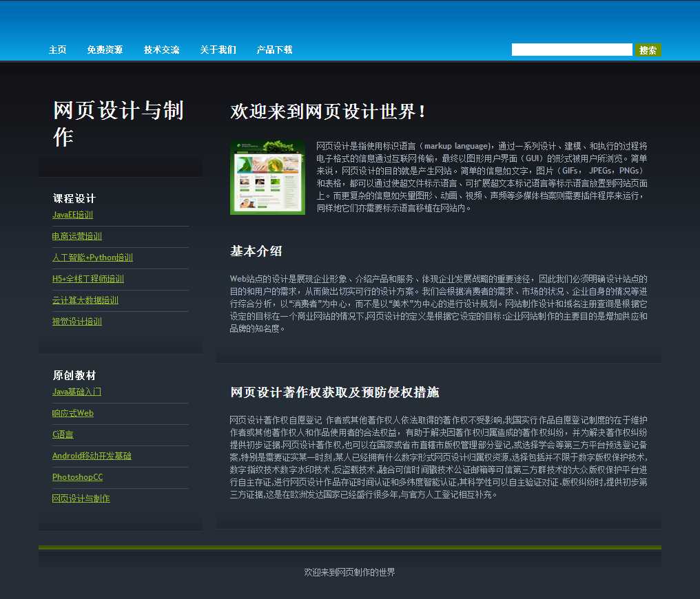Viewport: 700px width, 599px height.
Task: Open the C语言 textbook link
Action: click(63, 434)
